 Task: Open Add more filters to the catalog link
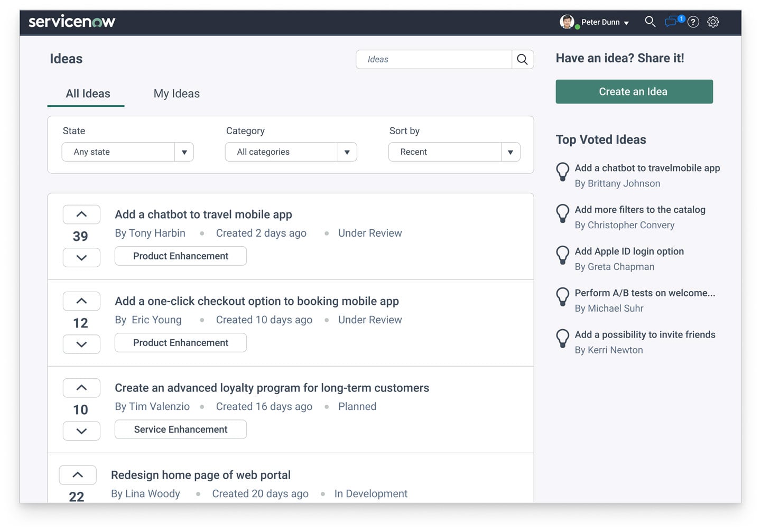(639, 210)
